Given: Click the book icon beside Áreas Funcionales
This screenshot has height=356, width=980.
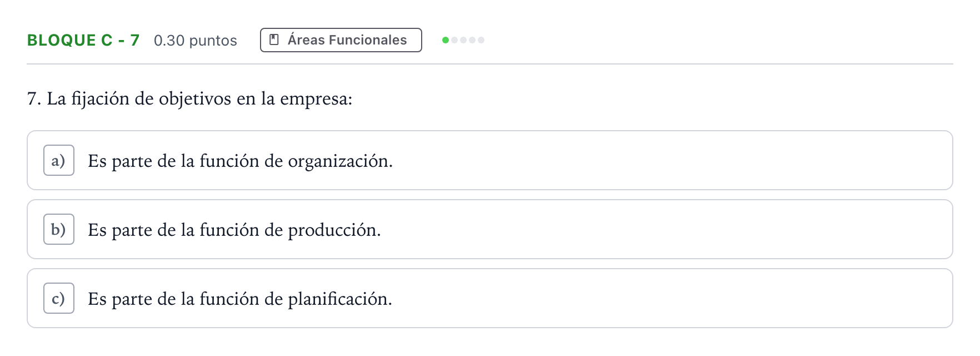Looking at the screenshot, I should pos(274,39).
